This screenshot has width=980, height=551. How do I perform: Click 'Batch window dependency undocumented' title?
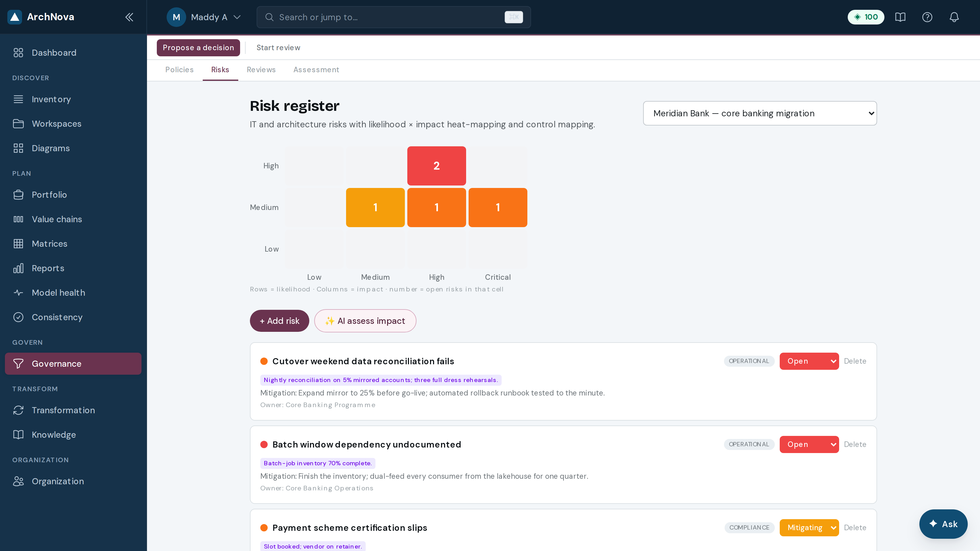pyautogui.click(x=366, y=444)
